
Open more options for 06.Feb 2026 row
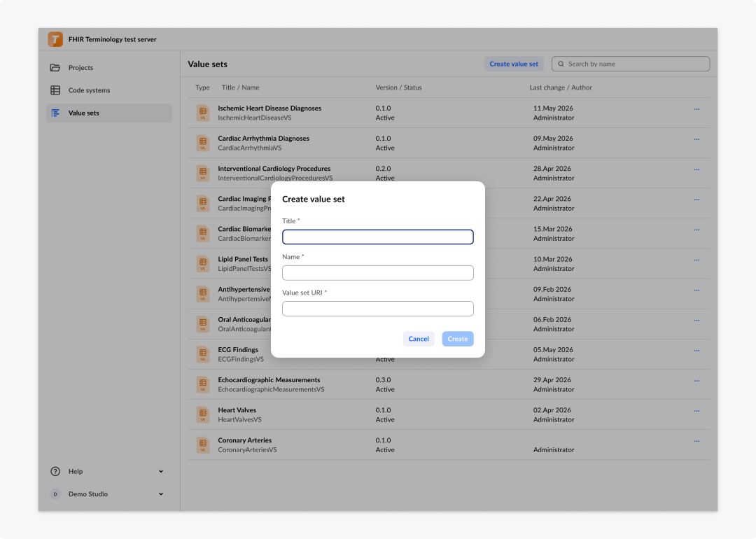696,320
